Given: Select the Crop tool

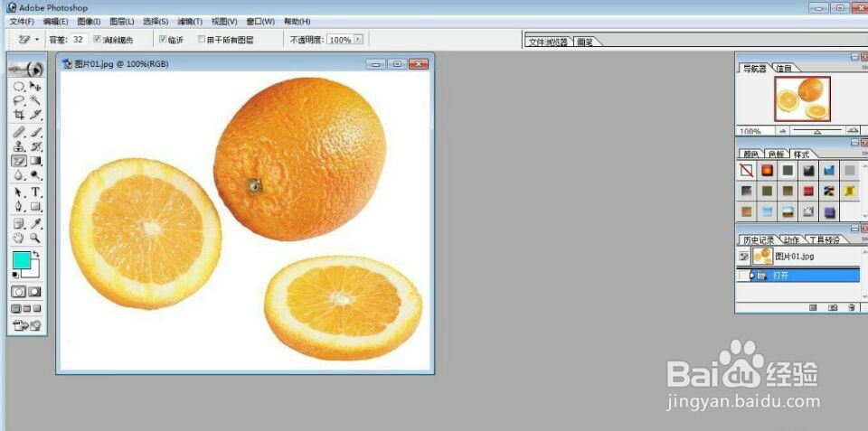Looking at the screenshot, I should [19, 114].
